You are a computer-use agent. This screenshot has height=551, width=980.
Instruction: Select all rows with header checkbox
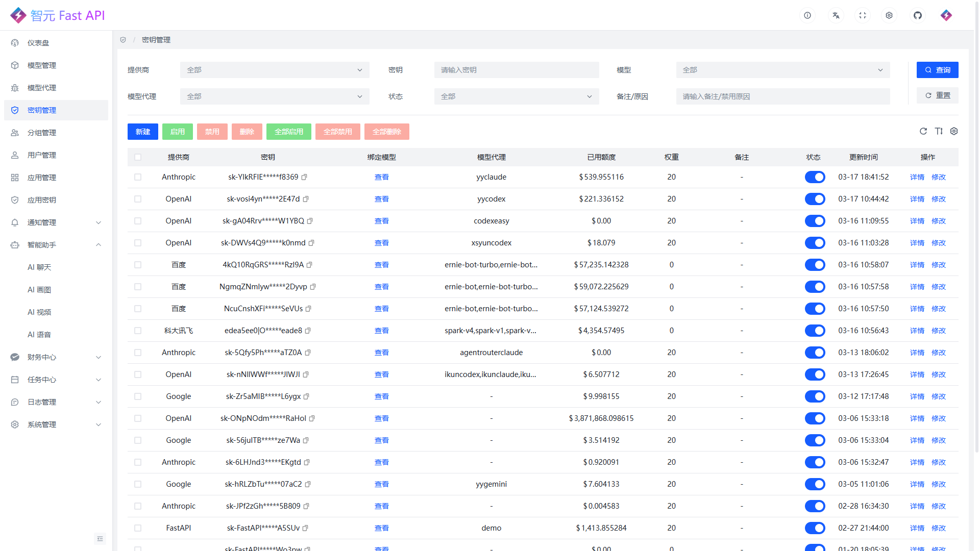coord(138,157)
